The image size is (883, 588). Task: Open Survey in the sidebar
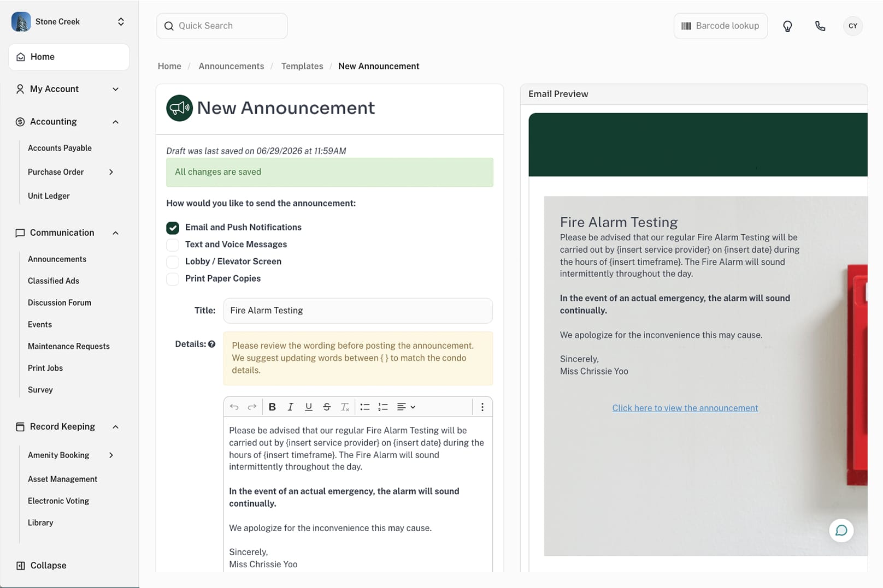coord(40,390)
